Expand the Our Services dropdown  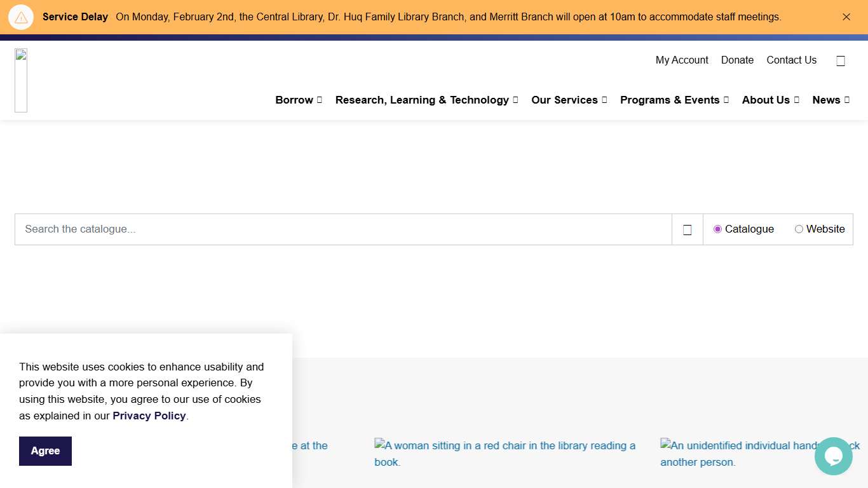pyautogui.click(x=569, y=100)
